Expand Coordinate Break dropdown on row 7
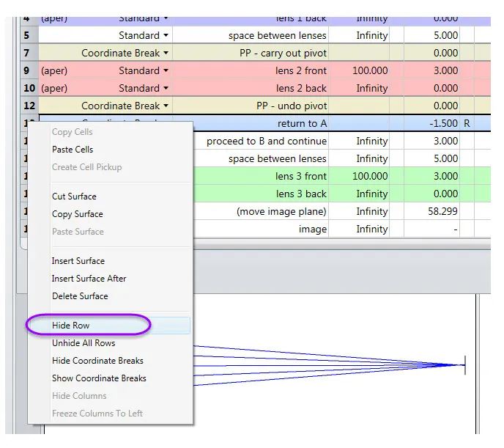The width and height of the screenshot is (504, 448). pos(166,54)
